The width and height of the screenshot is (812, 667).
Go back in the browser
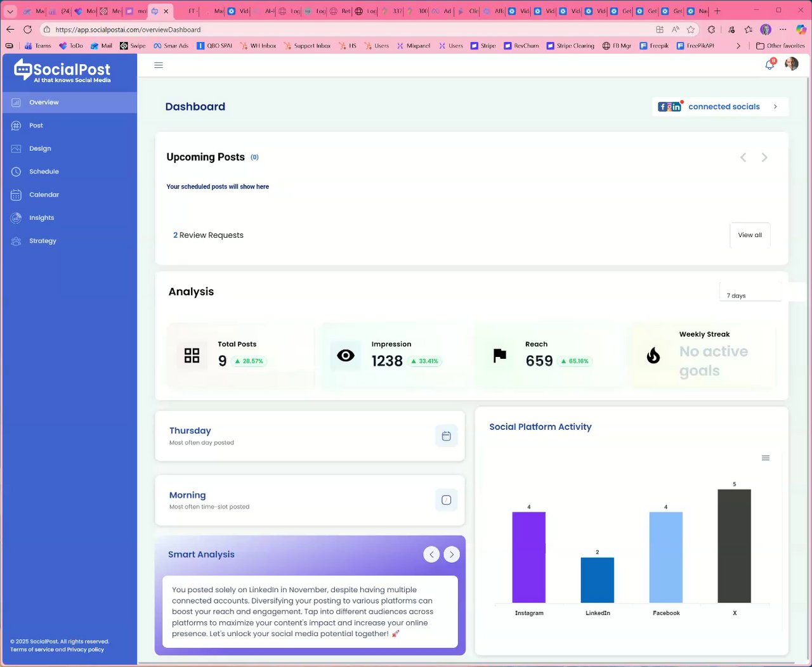click(x=10, y=30)
